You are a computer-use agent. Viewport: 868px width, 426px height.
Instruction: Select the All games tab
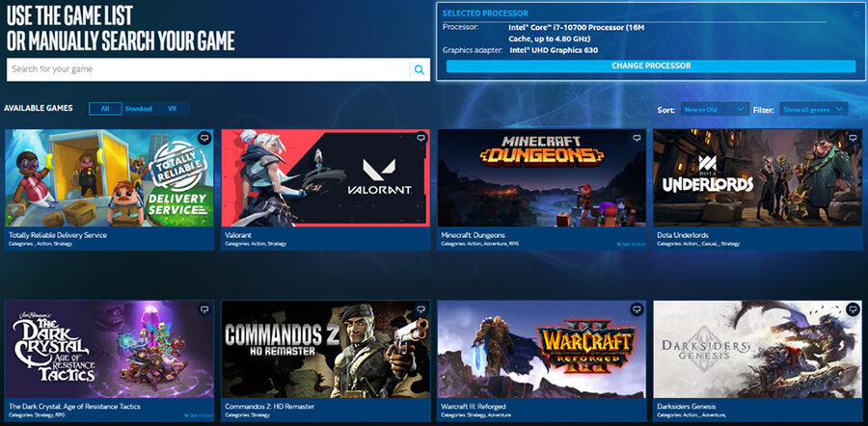tap(105, 109)
